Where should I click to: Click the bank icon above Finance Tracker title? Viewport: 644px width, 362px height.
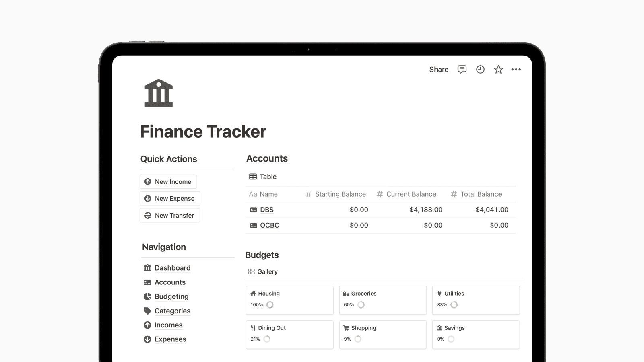(x=158, y=93)
